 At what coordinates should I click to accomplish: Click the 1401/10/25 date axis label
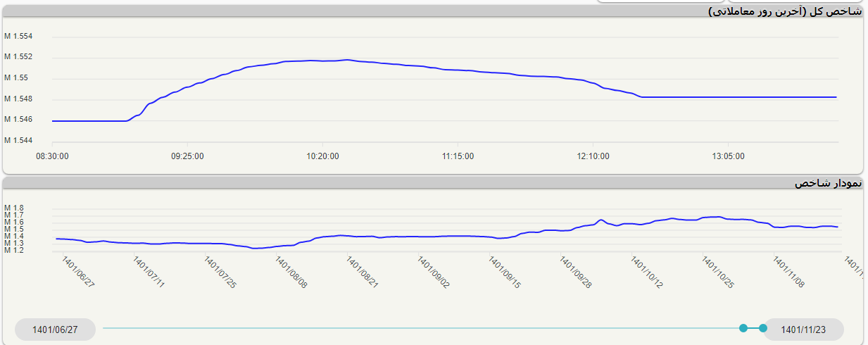coord(717,272)
